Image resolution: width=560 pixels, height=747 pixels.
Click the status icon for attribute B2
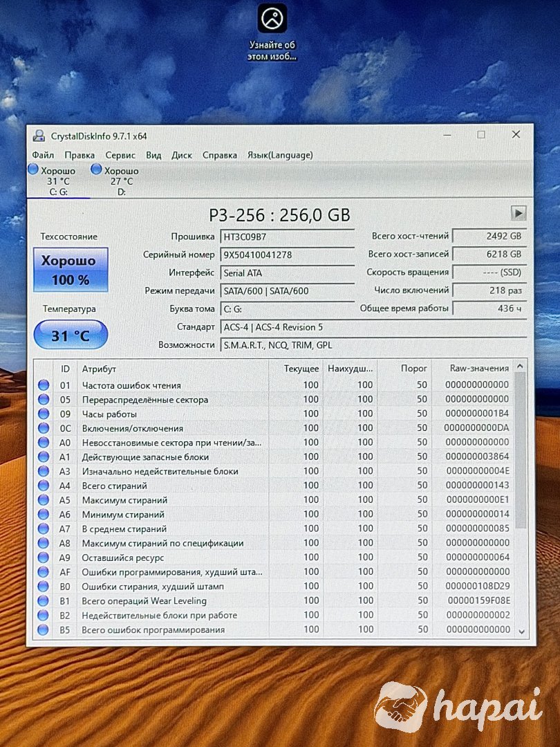coord(44,615)
